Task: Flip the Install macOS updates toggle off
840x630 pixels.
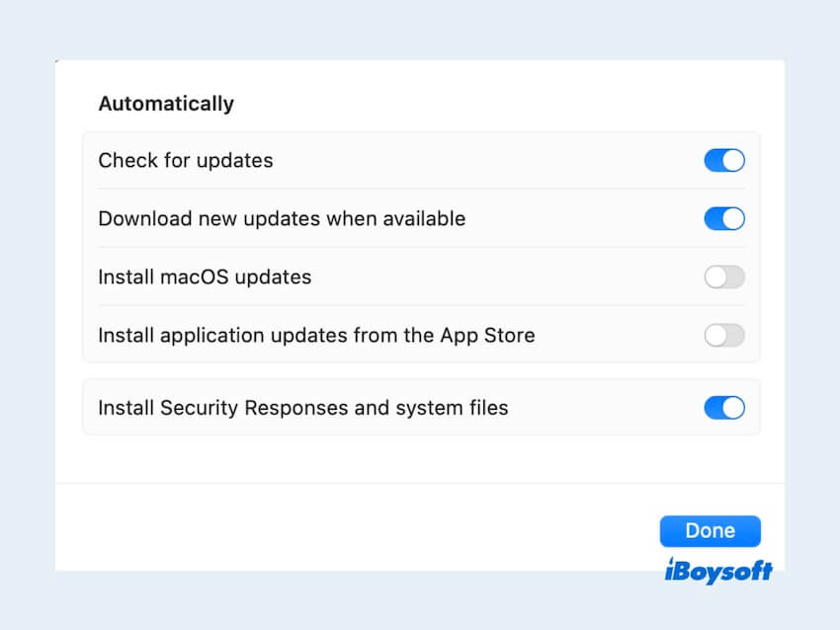Action: click(723, 277)
